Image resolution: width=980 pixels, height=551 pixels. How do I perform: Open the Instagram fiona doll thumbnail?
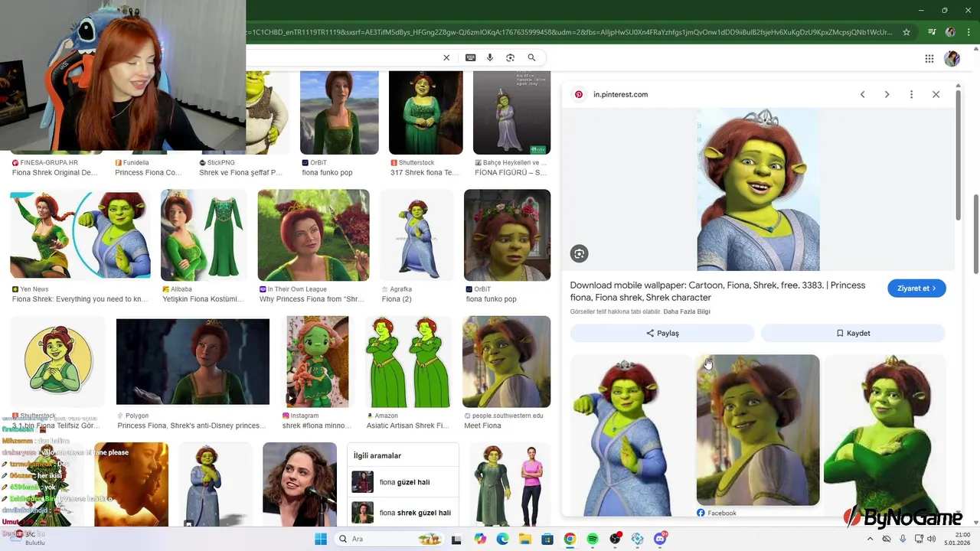[316, 361]
